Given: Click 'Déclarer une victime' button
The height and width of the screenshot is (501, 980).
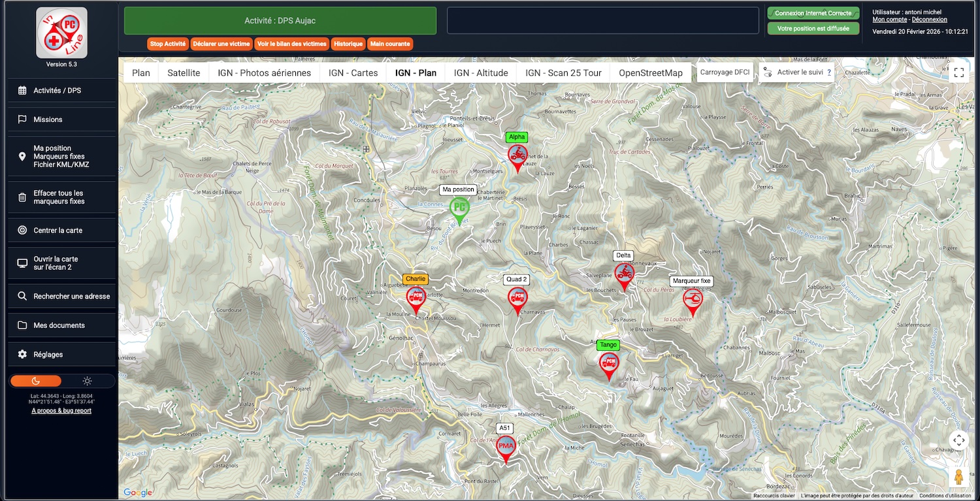Looking at the screenshot, I should click(221, 44).
